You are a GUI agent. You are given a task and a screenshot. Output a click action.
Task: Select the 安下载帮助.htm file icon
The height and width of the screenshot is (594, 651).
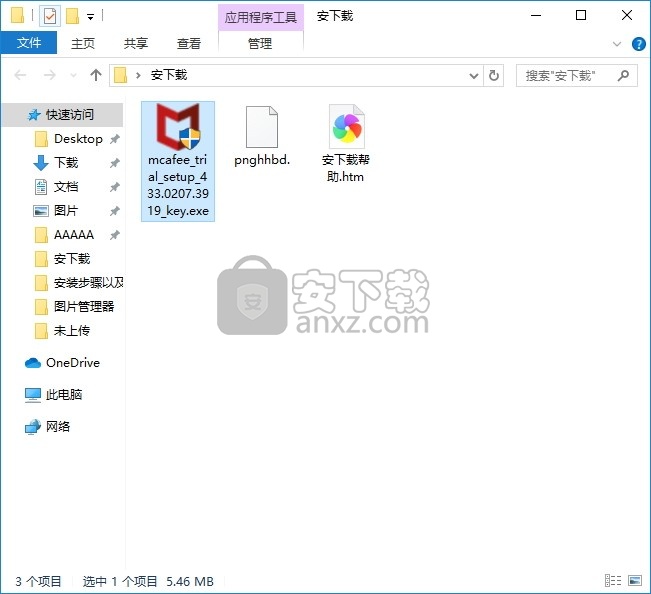pyautogui.click(x=347, y=127)
